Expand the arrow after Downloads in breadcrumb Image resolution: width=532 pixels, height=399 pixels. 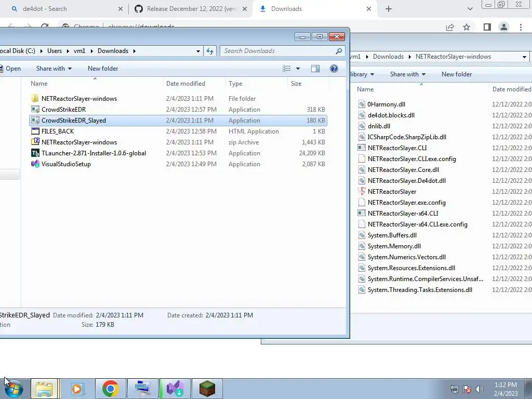click(x=135, y=51)
